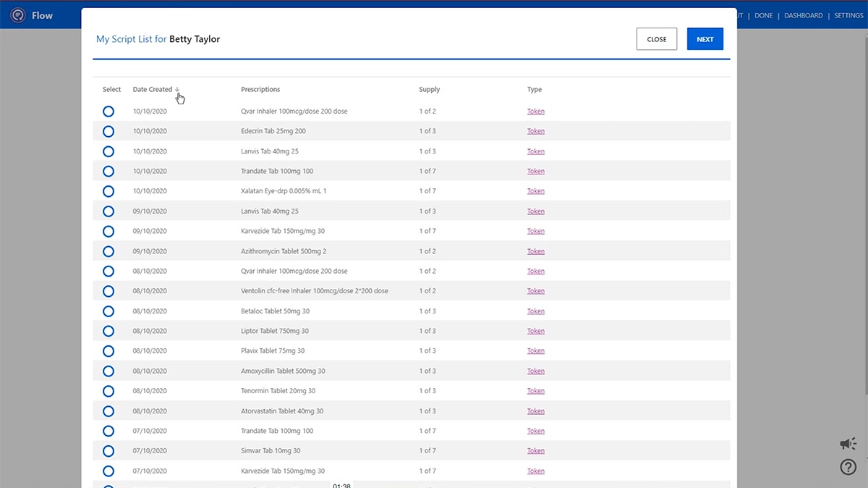868x488 pixels.
Task: Open Token link for Betaloc Tablet 50mg
Action: coord(535,311)
